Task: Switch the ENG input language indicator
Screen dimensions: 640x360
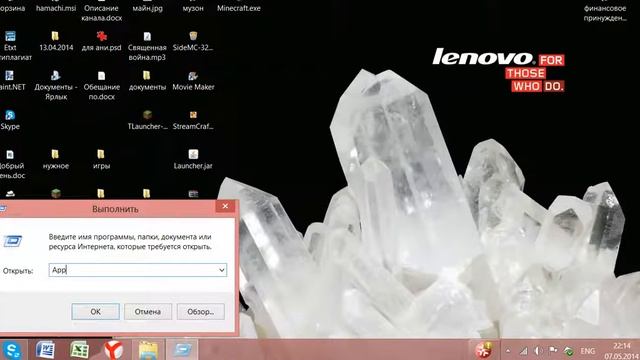Action: tap(588, 351)
